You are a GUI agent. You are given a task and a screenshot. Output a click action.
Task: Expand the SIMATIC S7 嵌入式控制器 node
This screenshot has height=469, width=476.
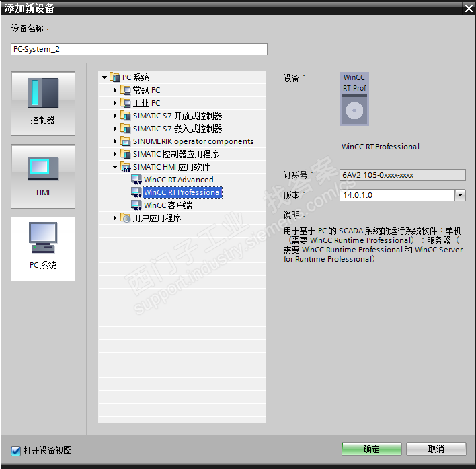click(x=115, y=129)
